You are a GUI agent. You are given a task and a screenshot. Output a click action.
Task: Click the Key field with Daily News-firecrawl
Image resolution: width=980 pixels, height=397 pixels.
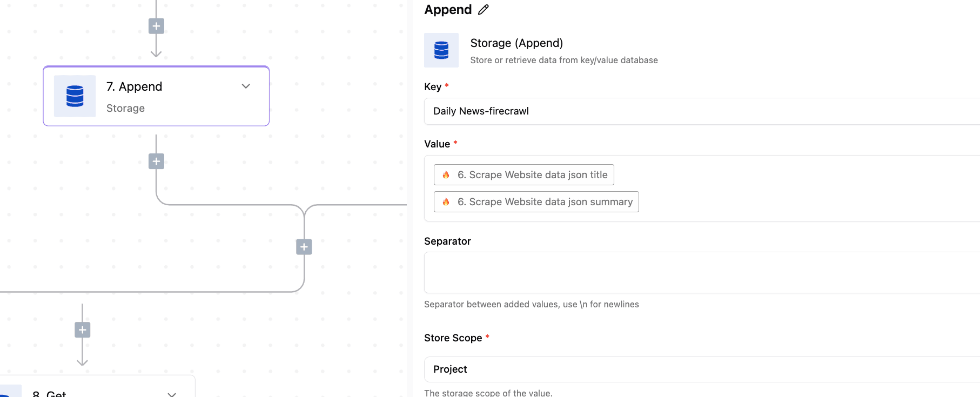tap(702, 111)
